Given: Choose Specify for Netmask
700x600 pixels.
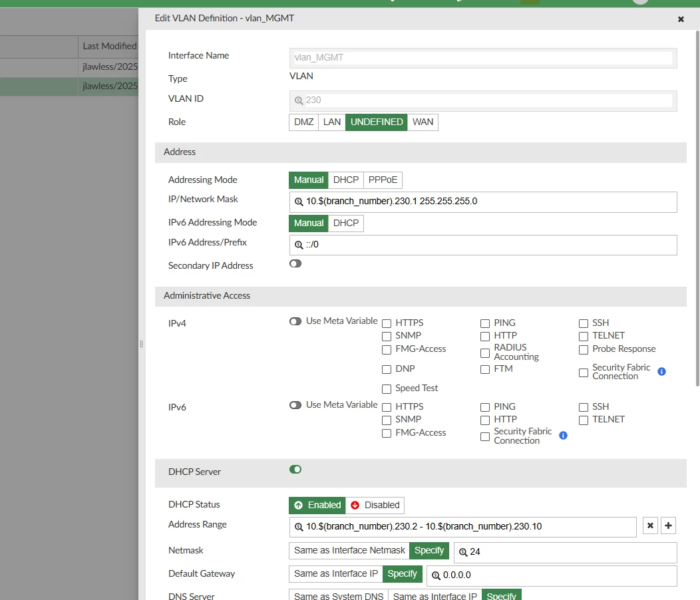Looking at the screenshot, I should tap(429, 551).
